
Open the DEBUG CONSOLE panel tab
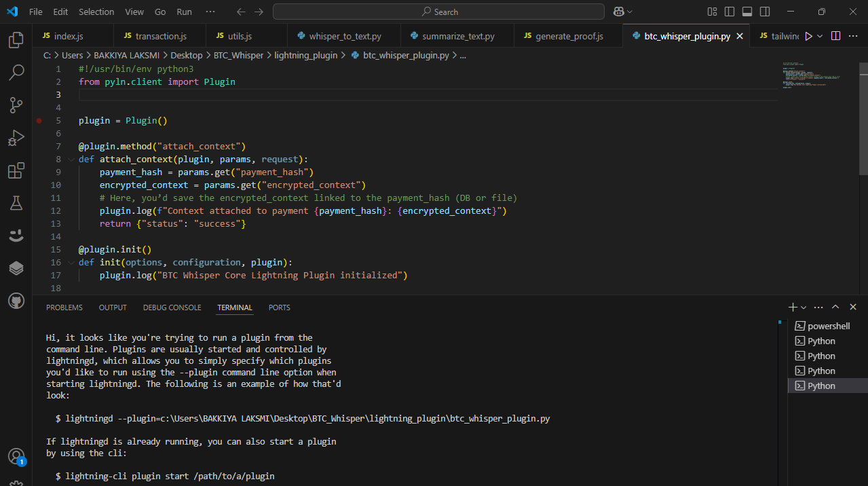(172, 307)
